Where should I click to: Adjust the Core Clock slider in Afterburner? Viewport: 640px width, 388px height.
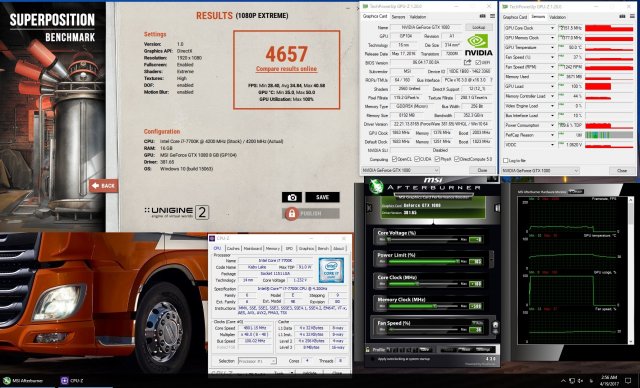(x=424, y=284)
